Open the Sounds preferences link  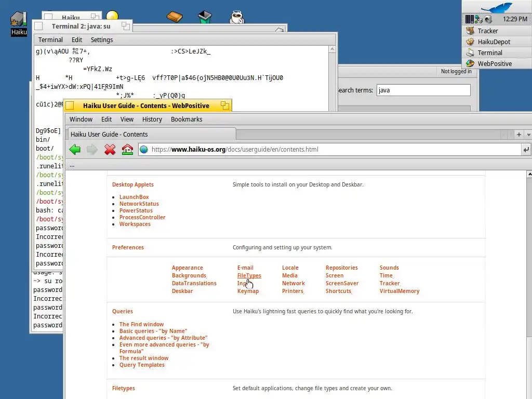click(389, 268)
